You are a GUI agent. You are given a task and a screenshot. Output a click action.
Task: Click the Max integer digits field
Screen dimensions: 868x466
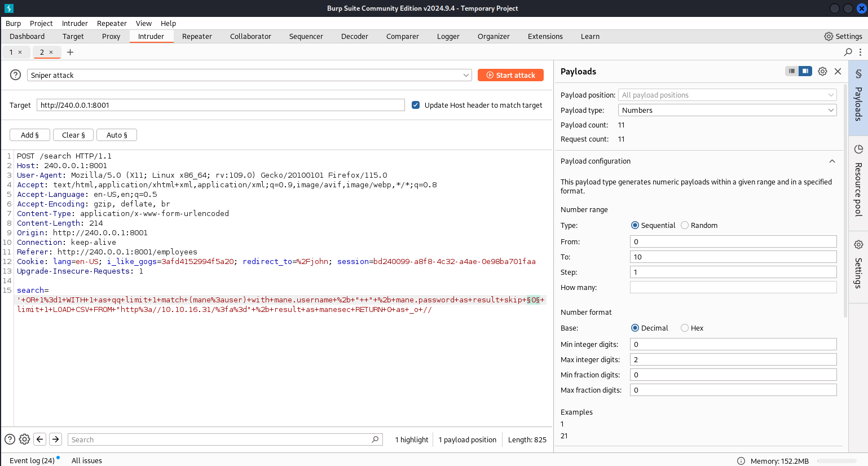[733, 359]
